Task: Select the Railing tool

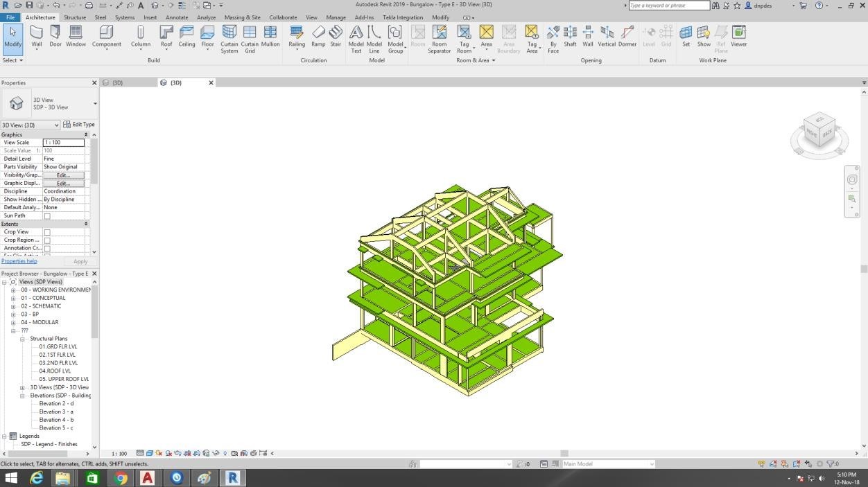Action: point(297,37)
